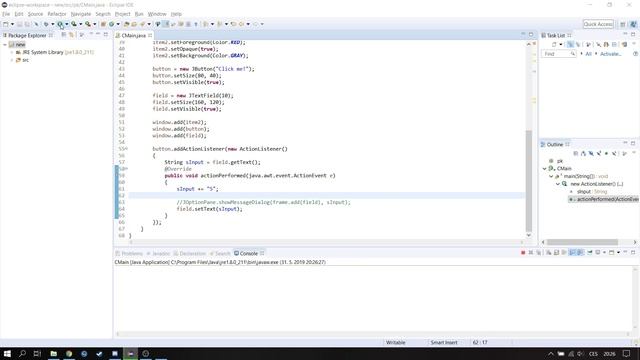This screenshot has height=360, width=640.
Task: Click the Open Type toolbar icon
Action: coord(127,24)
